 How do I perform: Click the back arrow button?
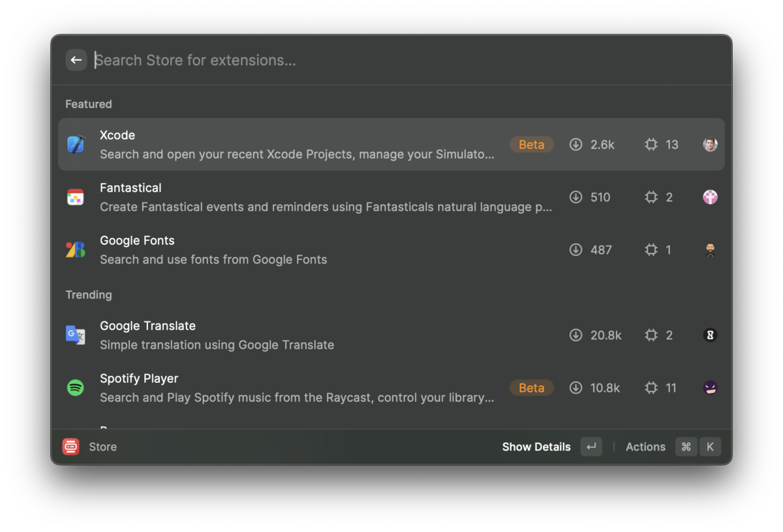(x=76, y=60)
